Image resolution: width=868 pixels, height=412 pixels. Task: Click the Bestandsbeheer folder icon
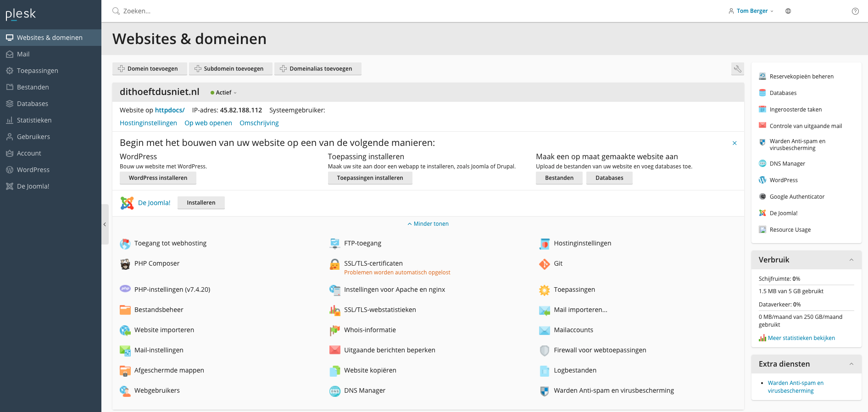tap(125, 310)
